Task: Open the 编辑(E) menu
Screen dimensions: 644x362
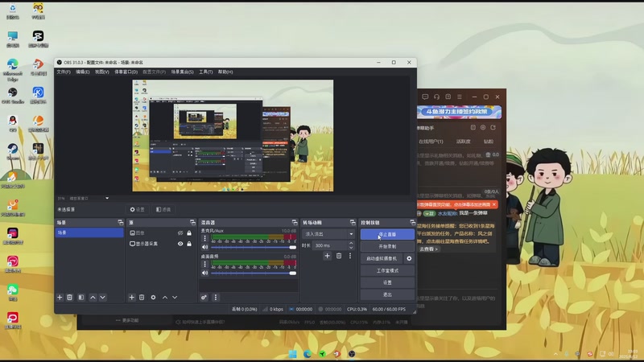Action: [x=83, y=72]
